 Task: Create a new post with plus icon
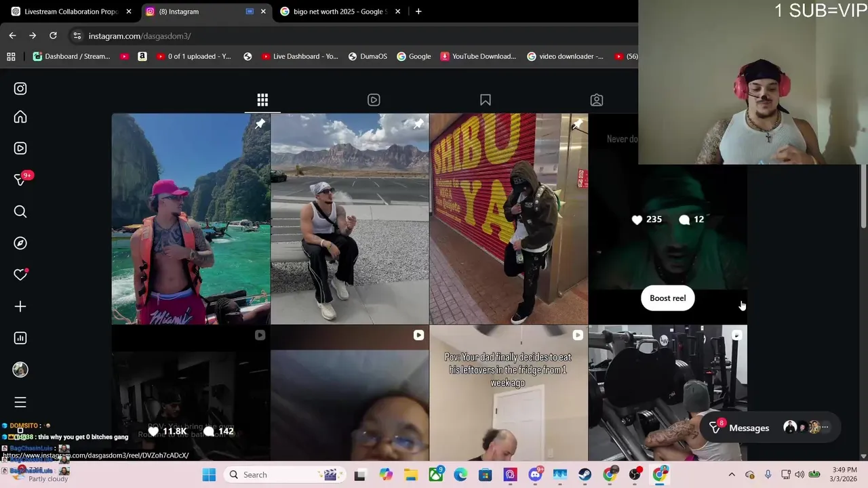pyautogui.click(x=20, y=306)
